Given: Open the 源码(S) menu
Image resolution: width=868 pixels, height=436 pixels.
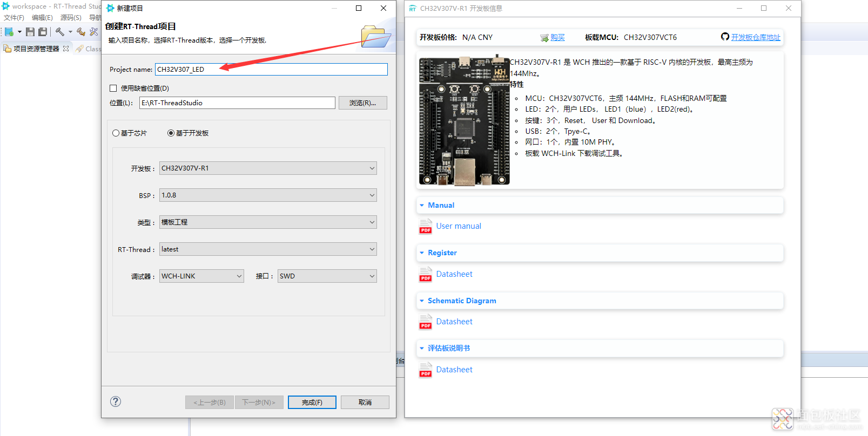Looking at the screenshot, I should [71, 18].
